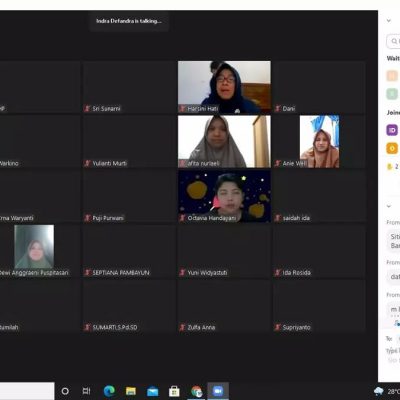Click the name label 'Supriyanto'

pos(297,327)
